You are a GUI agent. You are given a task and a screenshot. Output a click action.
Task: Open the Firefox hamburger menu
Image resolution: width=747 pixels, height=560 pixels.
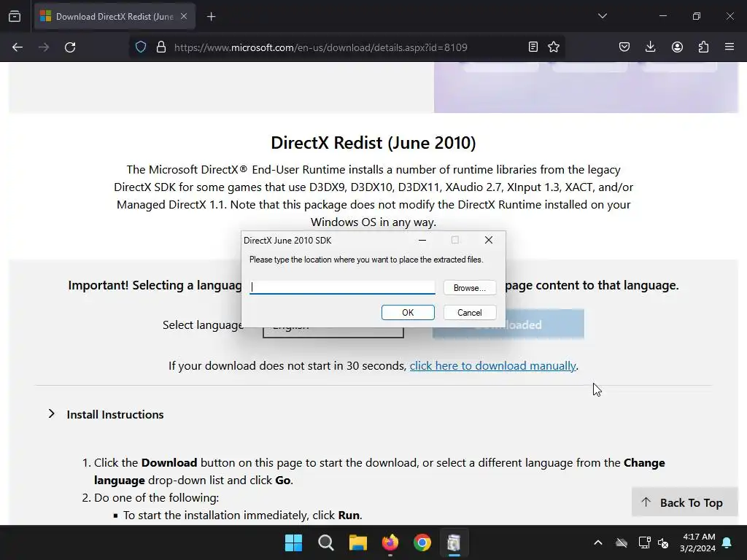click(729, 47)
